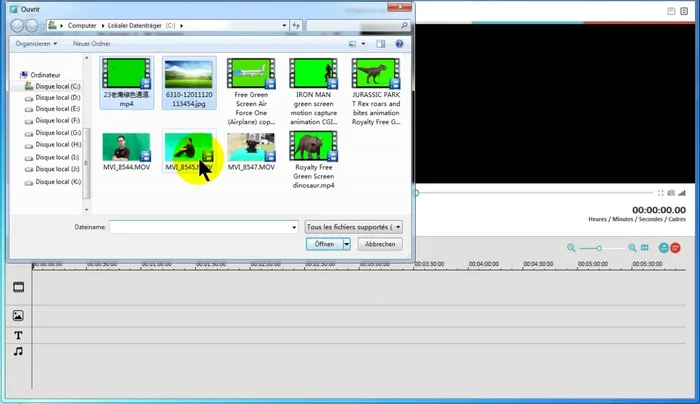Expand the Computer breadcrumb arrow

[103, 26]
